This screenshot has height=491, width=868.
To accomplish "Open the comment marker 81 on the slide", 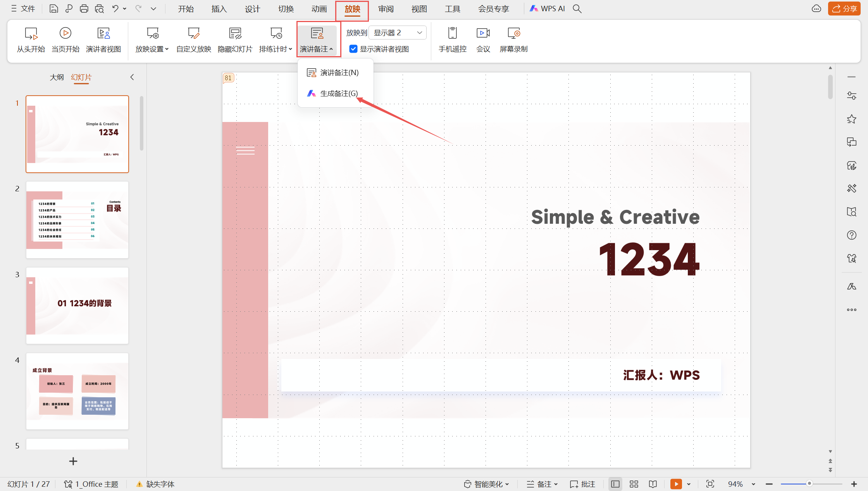I will [x=228, y=78].
